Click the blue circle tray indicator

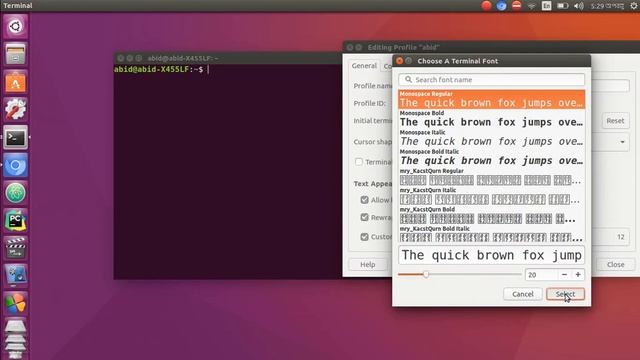coord(501,5)
